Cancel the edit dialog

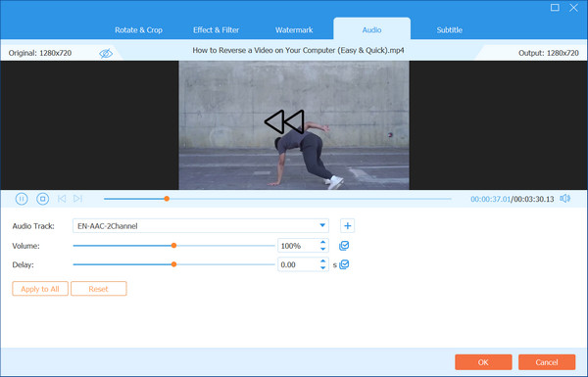(547, 362)
